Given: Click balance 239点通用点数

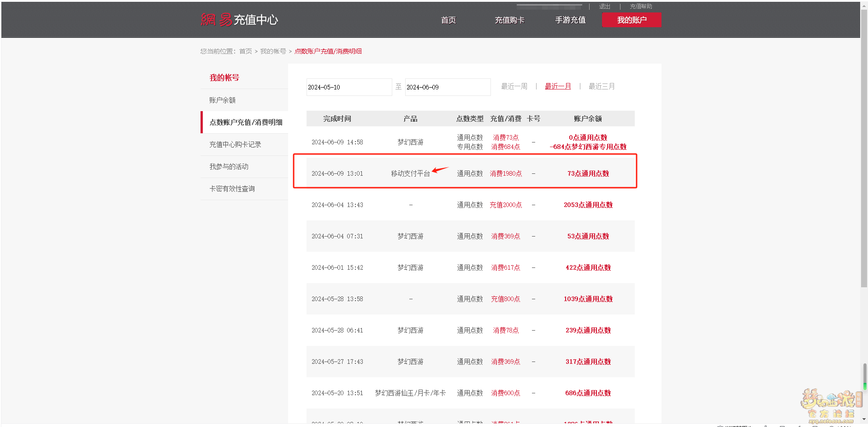Looking at the screenshot, I should tap(588, 330).
